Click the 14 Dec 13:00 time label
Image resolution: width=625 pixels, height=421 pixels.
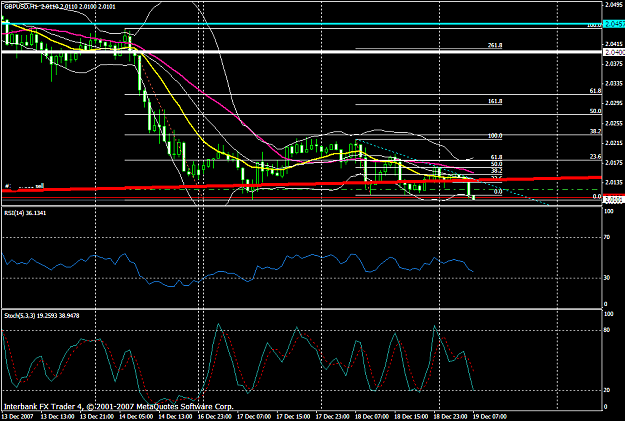click(175, 417)
